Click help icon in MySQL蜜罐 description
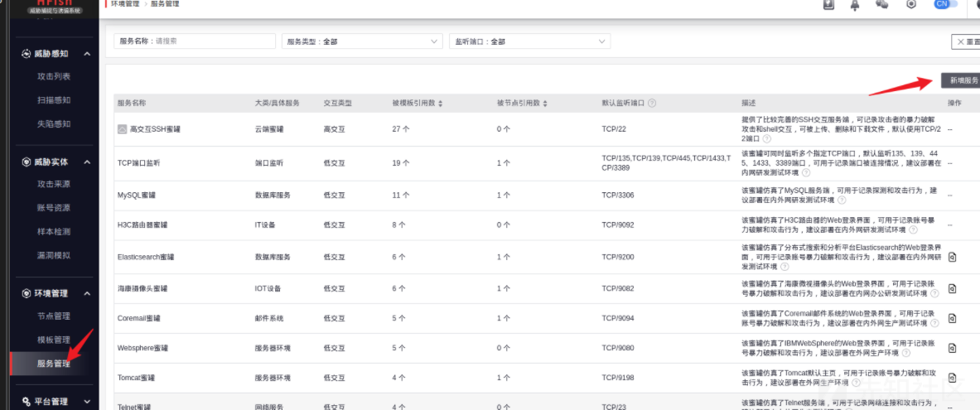 click(842, 200)
